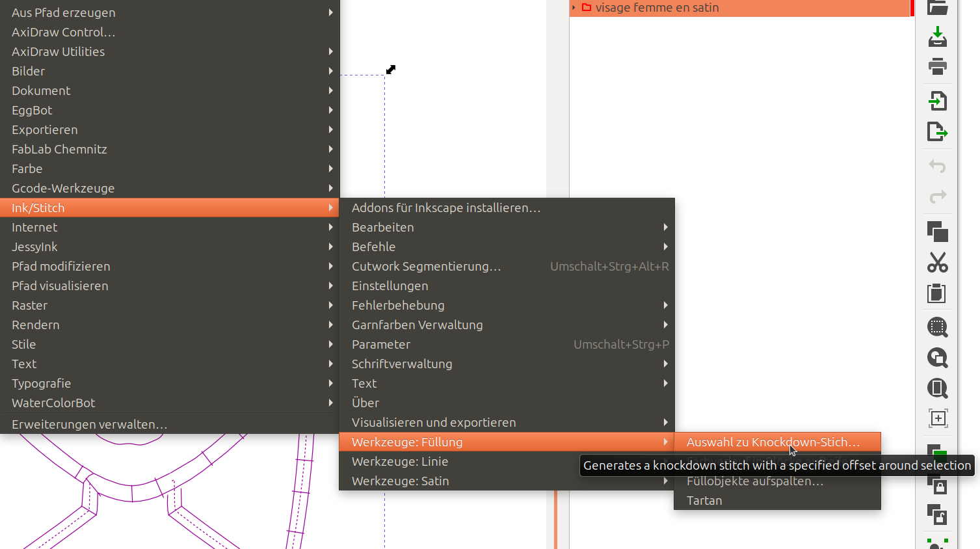980x549 pixels.
Task: Select the visage femme en satin layer row
Action: [x=741, y=8]
